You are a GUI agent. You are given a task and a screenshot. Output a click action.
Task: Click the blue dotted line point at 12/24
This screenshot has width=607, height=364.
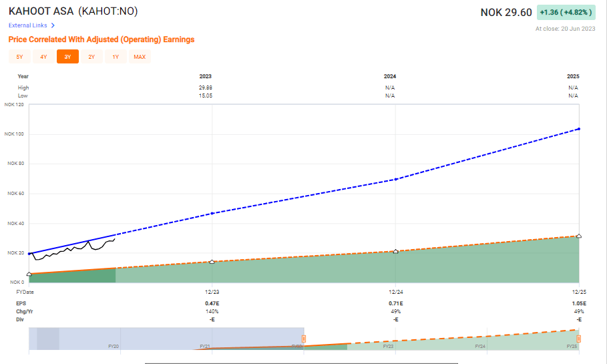[x=395, y=179]
